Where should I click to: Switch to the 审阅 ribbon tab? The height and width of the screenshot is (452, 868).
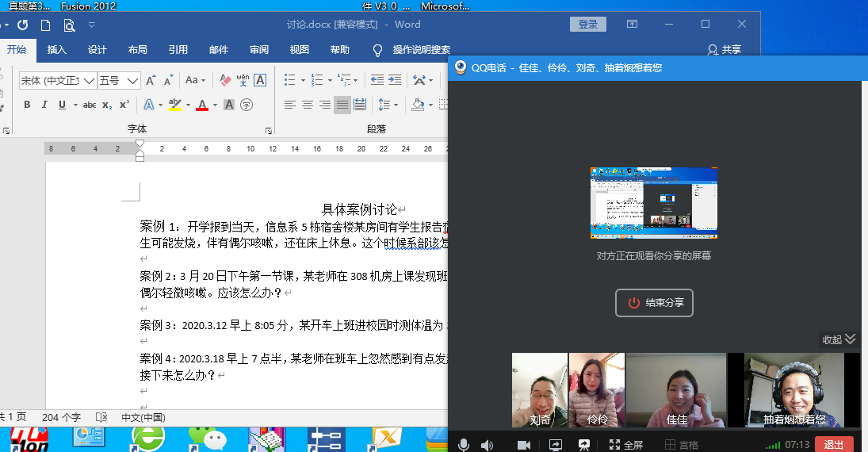coord(259,50)
